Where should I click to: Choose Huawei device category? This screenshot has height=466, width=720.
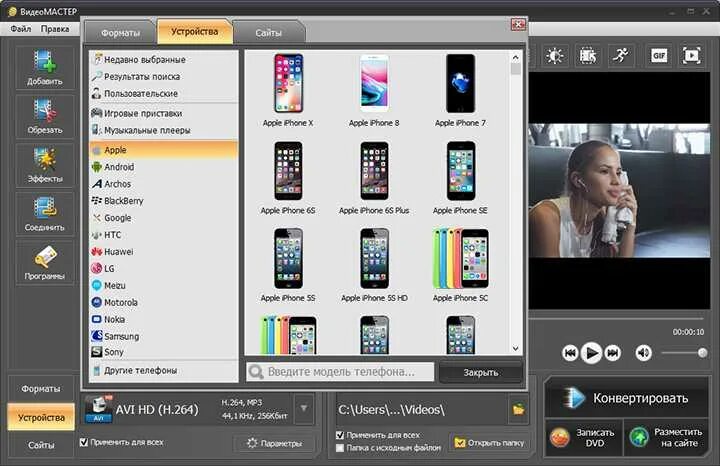[x=163, y=252]
